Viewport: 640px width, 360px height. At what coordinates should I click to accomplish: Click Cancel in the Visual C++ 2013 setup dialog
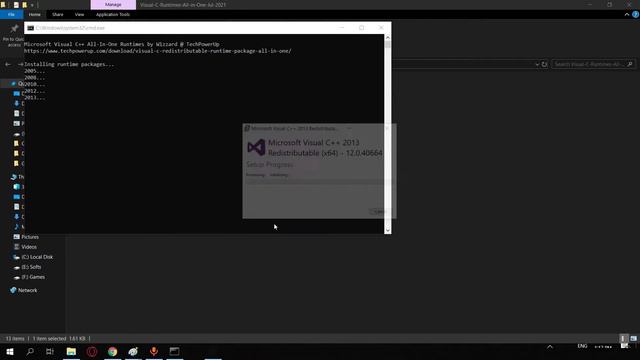379,211
